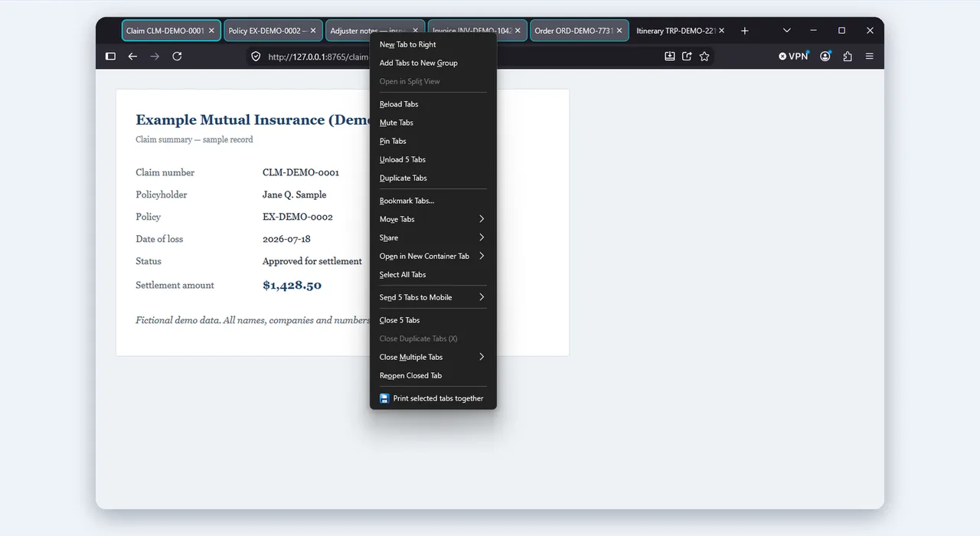The width and height of the screenshot is (980, 536).
Task: Open the application hamburger menu
Action: point(869,56)
